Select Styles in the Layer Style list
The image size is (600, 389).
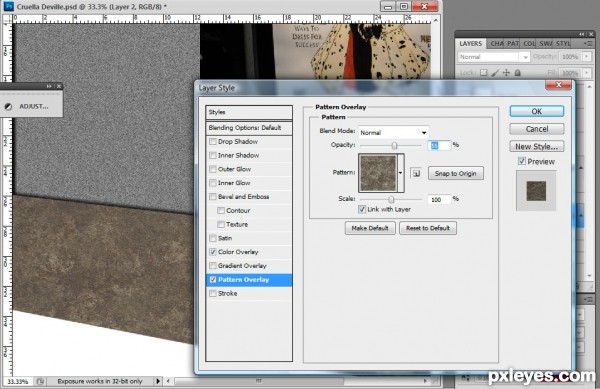coord(249,112)
